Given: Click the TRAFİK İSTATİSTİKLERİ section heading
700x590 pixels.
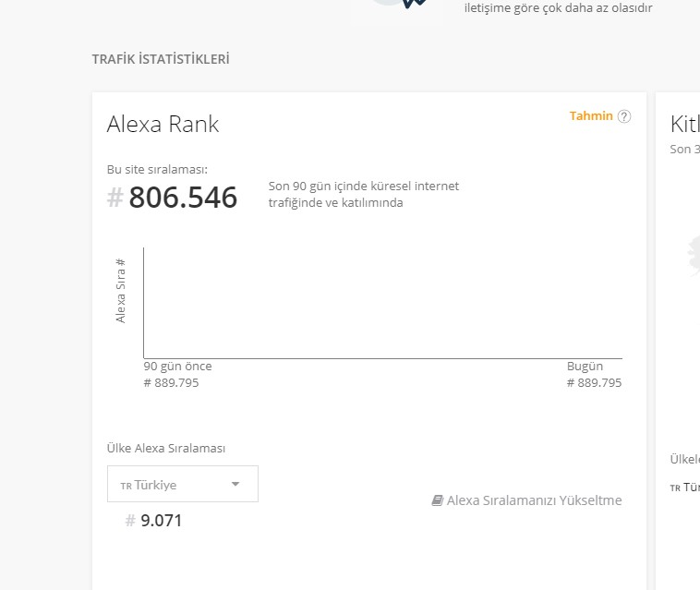Looking at the screenshot, I should (x=161, y=59).
